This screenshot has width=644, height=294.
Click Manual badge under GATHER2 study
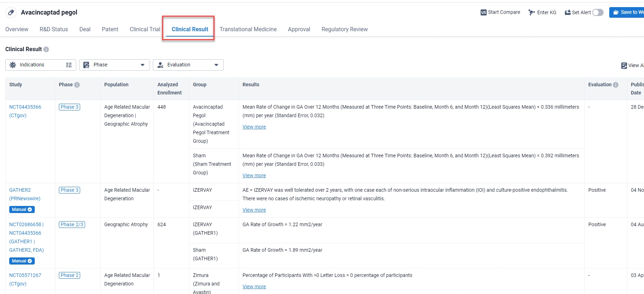22,209
